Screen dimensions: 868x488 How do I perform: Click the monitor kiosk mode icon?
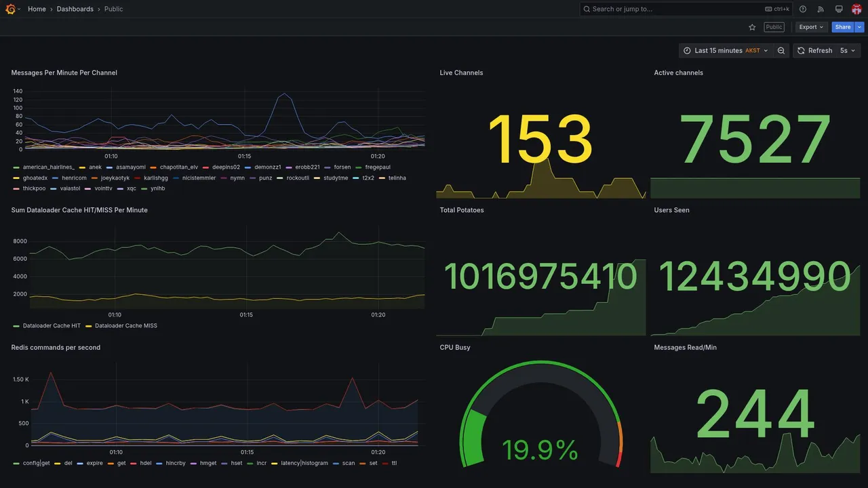pos(839,9)
